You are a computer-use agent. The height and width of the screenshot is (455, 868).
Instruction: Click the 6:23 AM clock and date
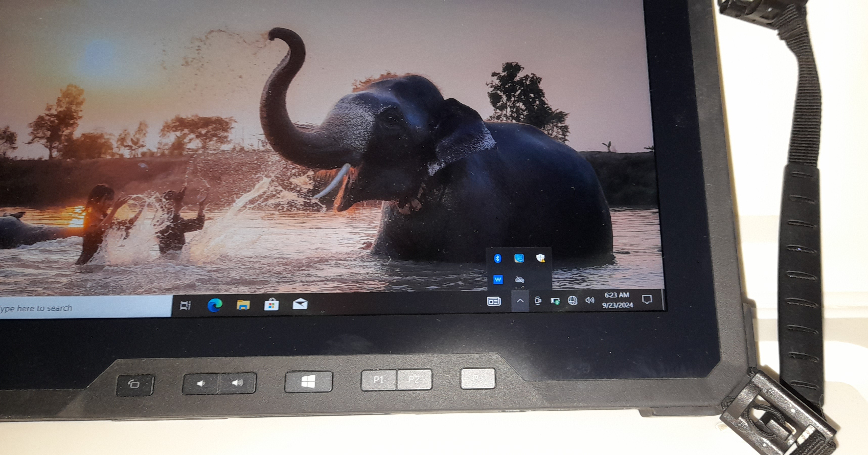pos(617,300)
